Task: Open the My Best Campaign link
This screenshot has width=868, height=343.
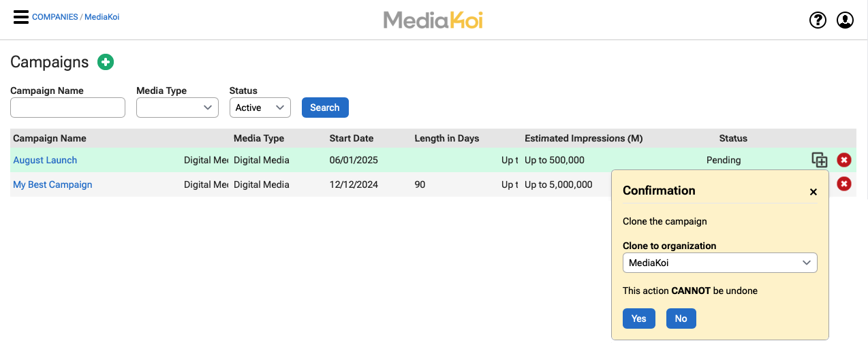Action: point(52,184)
